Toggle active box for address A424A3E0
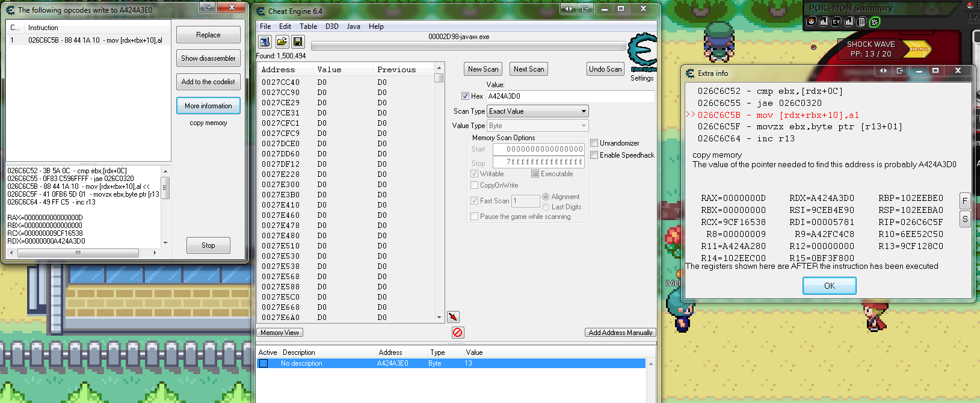 pyautogui.click(x=263, y=363)
